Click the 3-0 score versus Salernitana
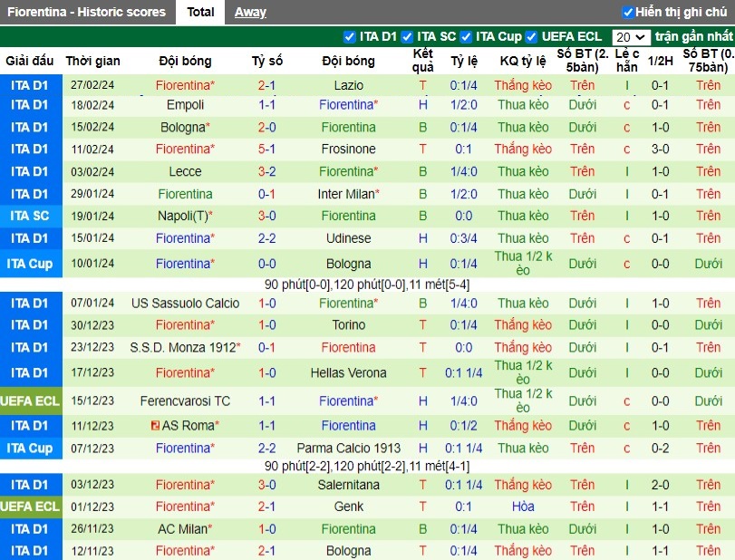735x560 pixels. coord(266,485)
